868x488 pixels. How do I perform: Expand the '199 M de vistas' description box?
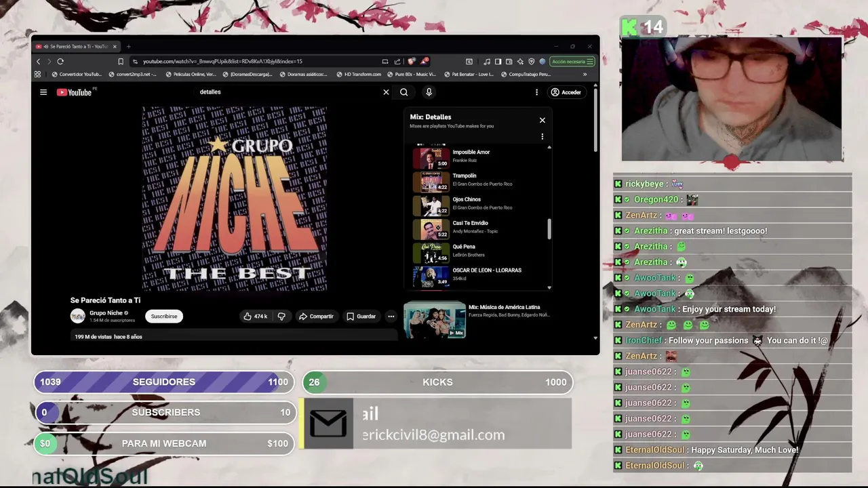click(x=234, y=336)
